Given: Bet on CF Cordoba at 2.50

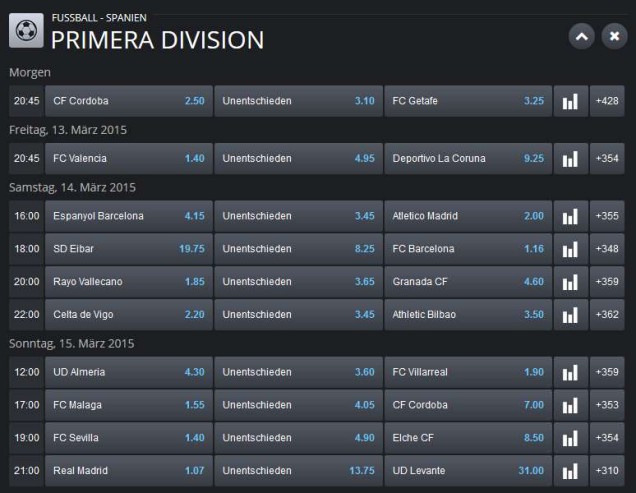Looking at the screenshot, I should click(x=129, y=101).
